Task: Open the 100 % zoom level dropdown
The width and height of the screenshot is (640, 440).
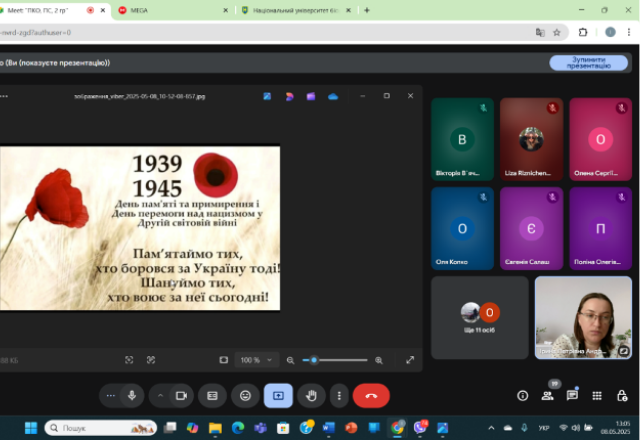Action: [x=252, y=360]
